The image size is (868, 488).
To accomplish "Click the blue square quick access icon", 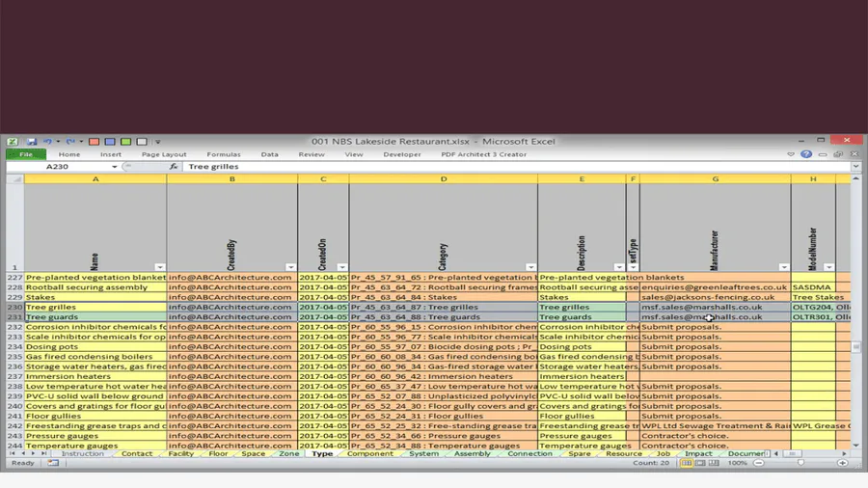I will [110, 142].
